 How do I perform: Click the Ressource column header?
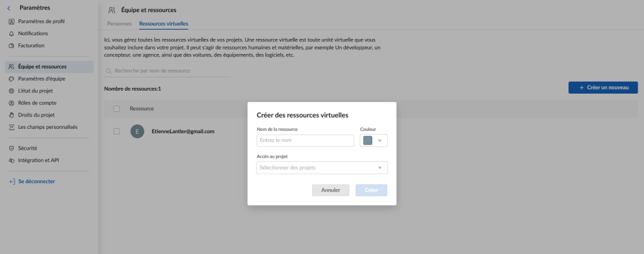(142, 109)
